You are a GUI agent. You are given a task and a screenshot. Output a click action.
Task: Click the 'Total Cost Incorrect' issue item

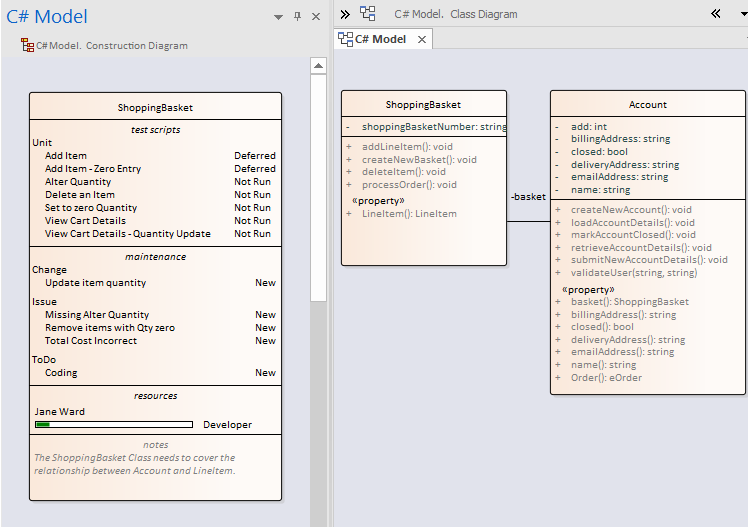click(x=91, y=341)
